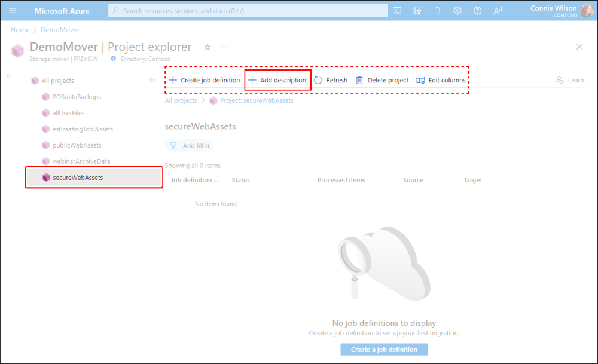Screen dimensions: 598x364
Task: Open Edit columns
Action: (x=441, y=80)
